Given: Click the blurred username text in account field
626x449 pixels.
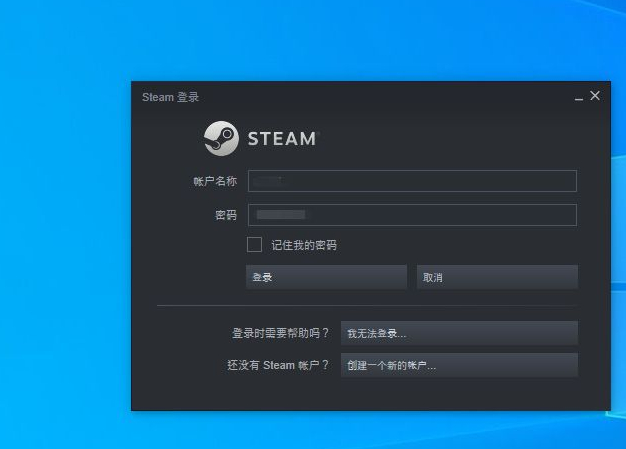Looking at the screenshot, I should pos(269,181).
